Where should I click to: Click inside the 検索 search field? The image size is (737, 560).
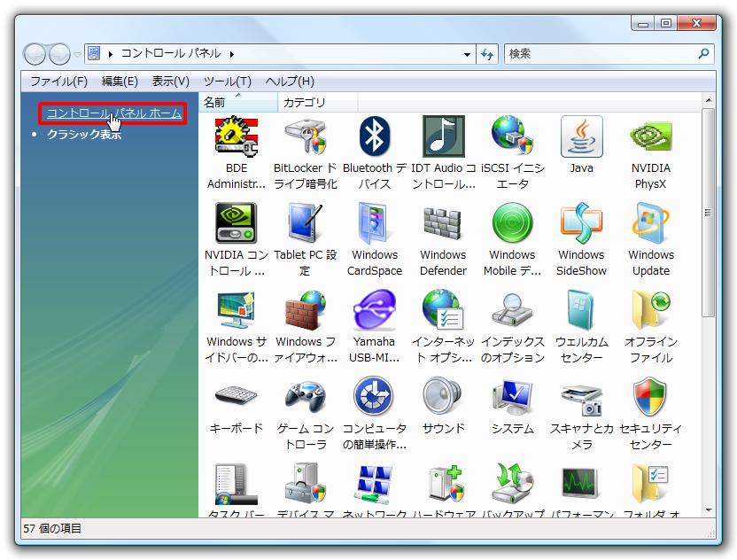tap(601, 54)
